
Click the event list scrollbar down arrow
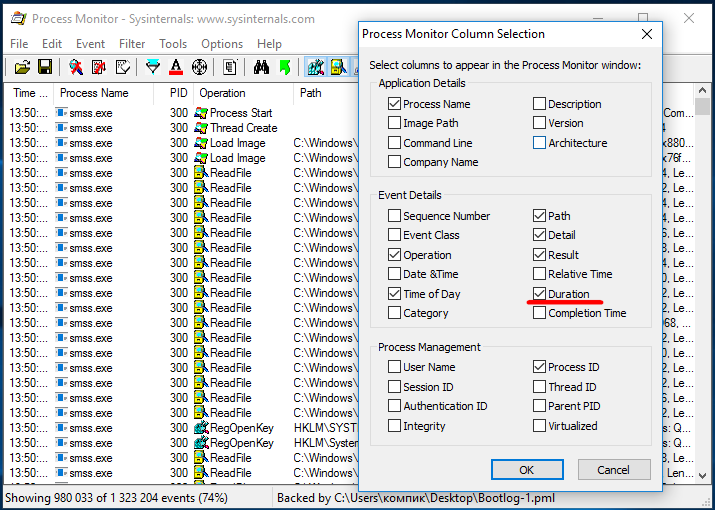pyautogui.click(x=702, y=475)
